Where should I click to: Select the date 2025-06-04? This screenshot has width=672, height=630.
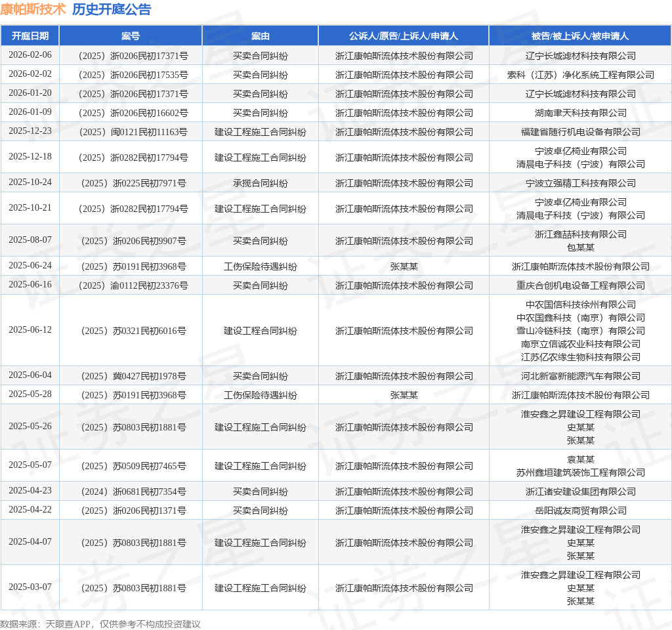30,375
